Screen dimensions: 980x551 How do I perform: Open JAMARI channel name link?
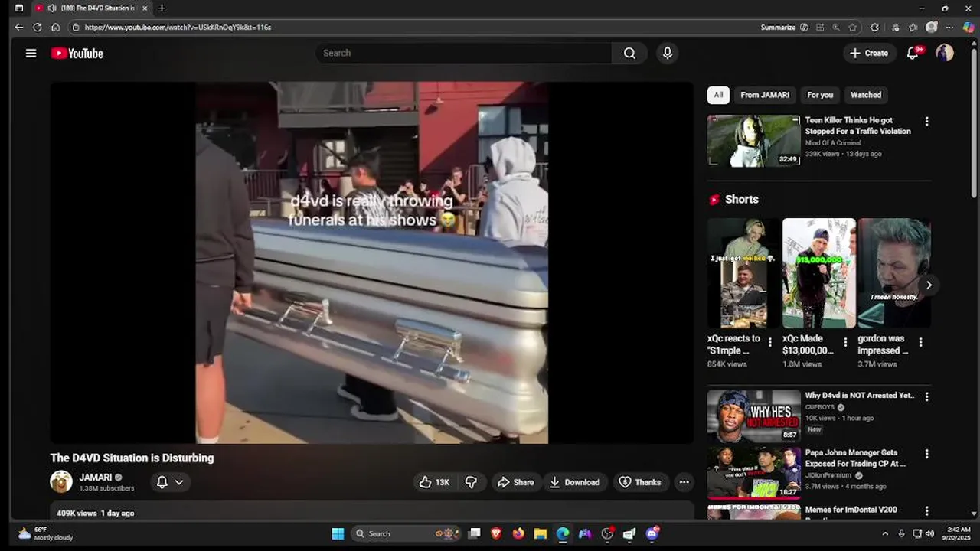pos(95,478)
